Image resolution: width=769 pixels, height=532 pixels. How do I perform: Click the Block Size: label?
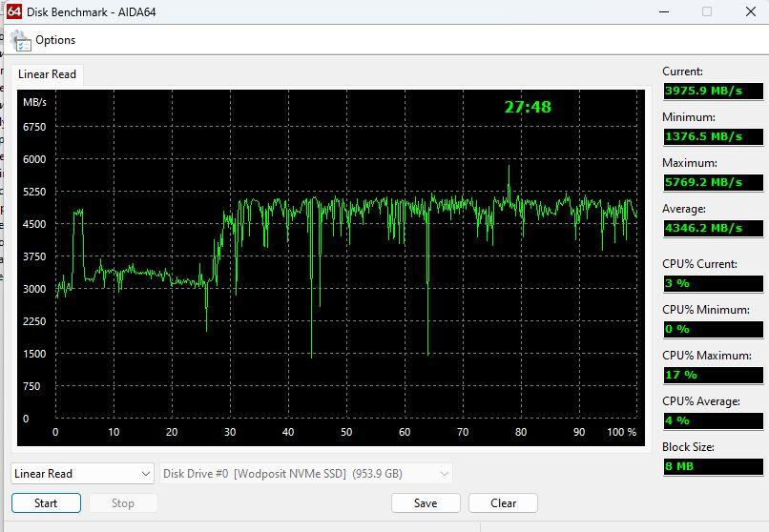(x=688, y=447)
